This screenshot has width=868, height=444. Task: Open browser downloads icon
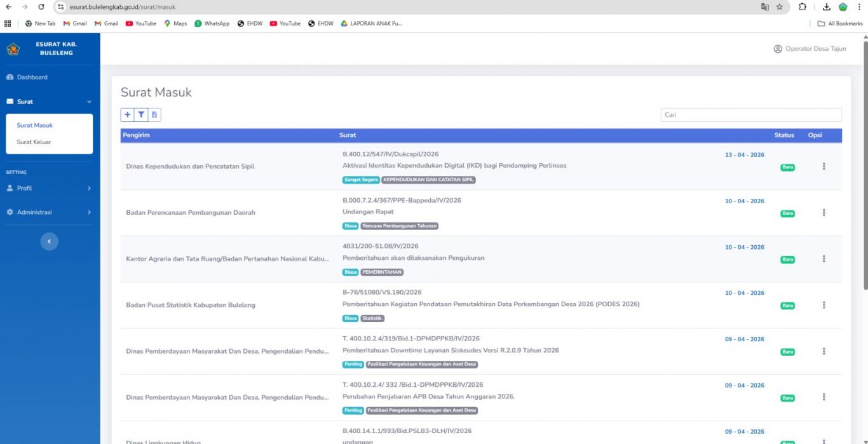pos(827,7)
